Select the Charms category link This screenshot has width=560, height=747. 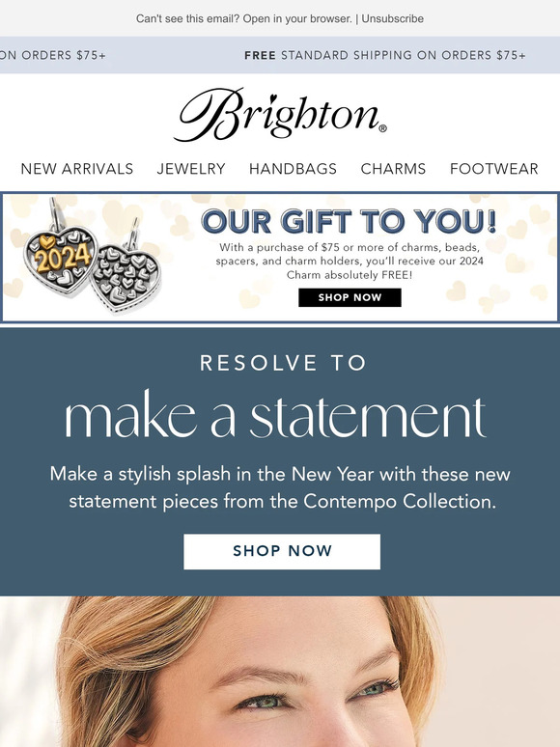(x=393, y=169)
